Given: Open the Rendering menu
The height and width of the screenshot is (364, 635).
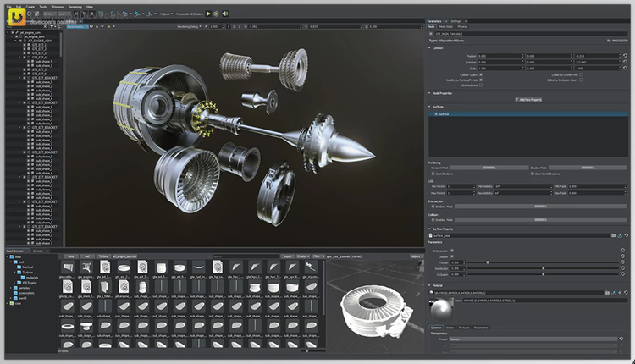Looking at the screenshot, I should 75,7.
